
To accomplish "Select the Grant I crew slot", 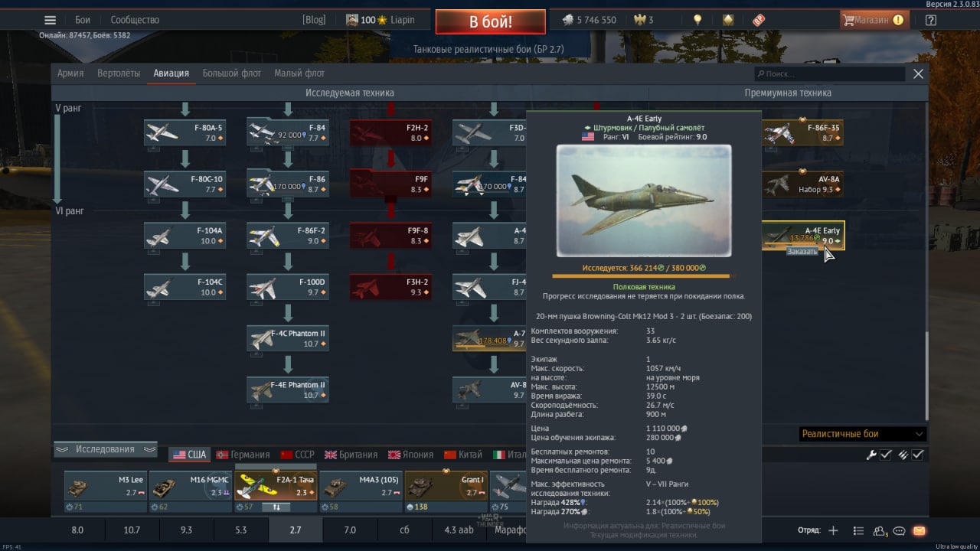I will click(446, 486).
